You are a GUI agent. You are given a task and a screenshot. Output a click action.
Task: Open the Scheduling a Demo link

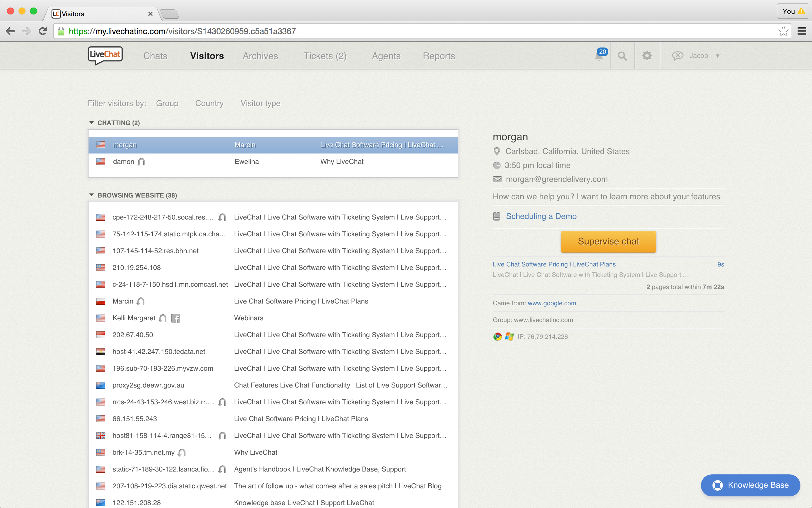tap(541, 216)
